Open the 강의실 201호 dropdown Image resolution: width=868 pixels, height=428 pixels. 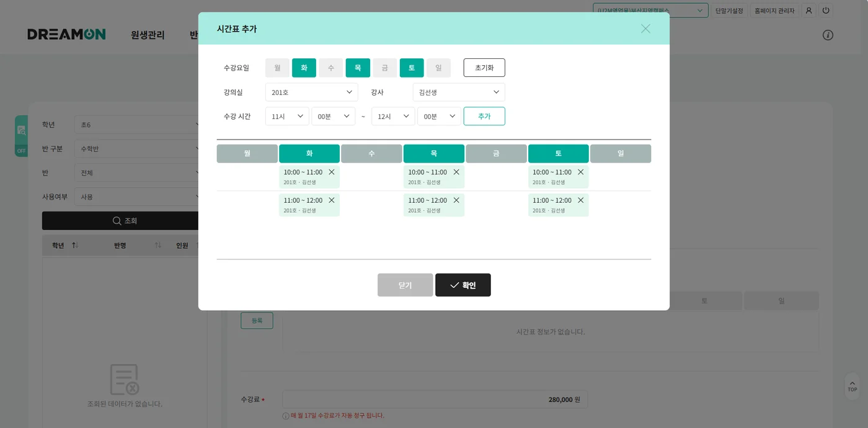pos(312,92)
